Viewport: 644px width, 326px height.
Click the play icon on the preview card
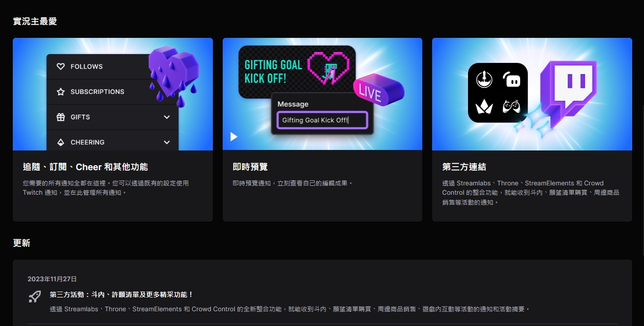[234, 137]
